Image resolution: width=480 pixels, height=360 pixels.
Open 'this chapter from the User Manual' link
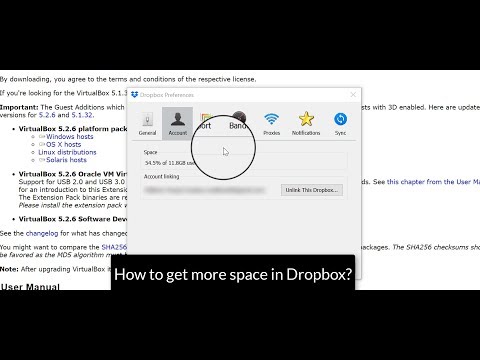pos(433,182)
